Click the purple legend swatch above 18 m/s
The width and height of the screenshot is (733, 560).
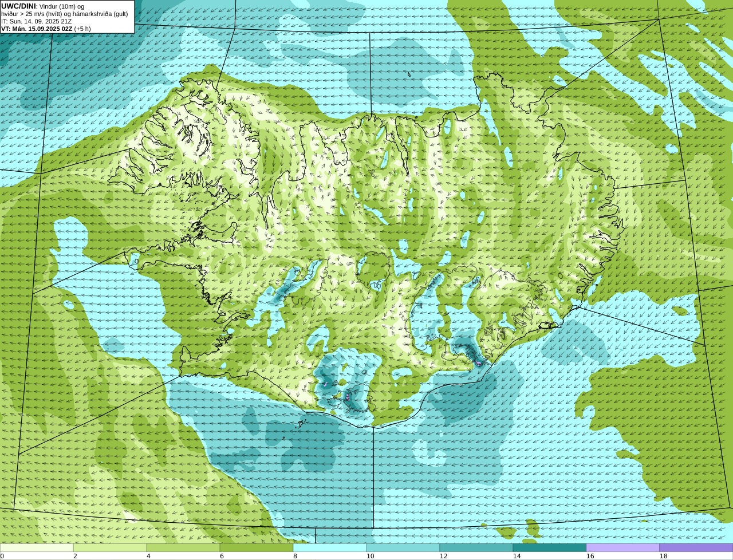tap(696, 547)
